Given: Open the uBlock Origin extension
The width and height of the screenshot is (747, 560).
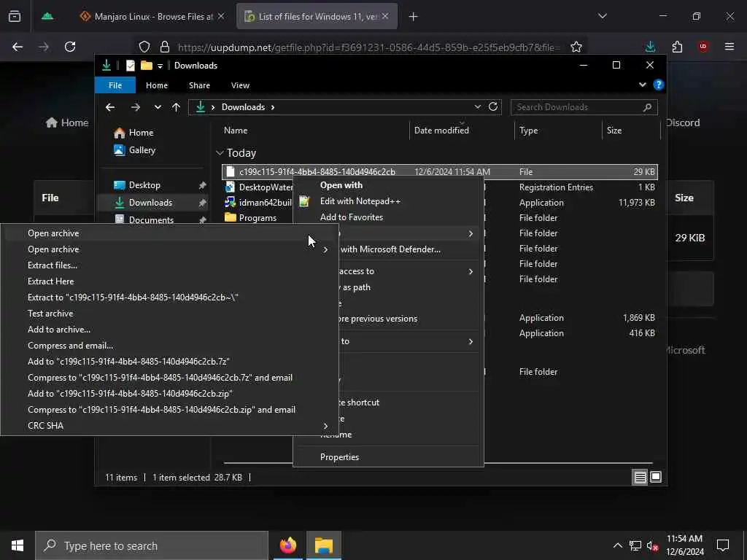Looking at the screenshot, I should [703, 47].
